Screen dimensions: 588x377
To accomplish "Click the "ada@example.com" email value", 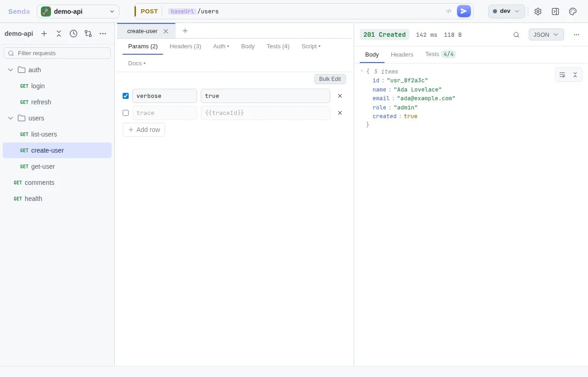I will tap(426, 98).
